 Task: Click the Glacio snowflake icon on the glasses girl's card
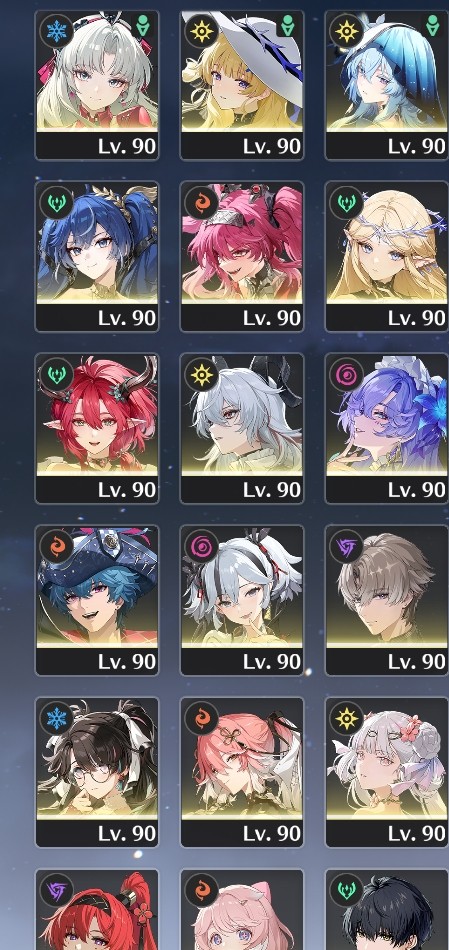57,718
